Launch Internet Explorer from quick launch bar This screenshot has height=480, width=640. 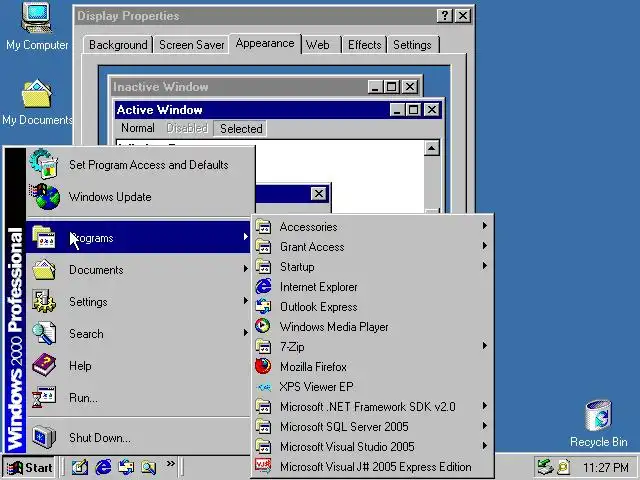tap(103, 467)
